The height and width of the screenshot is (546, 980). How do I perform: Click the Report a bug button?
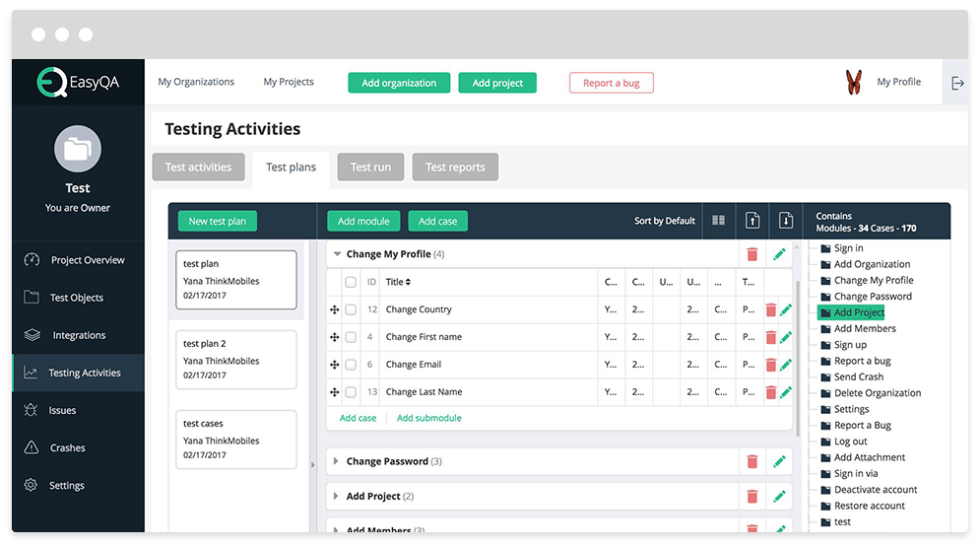(612, 83)
